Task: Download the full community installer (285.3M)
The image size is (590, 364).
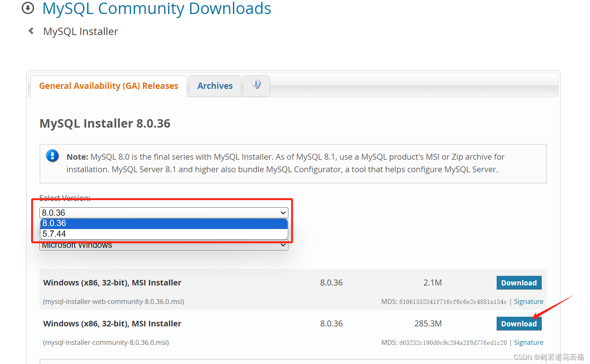Action: click(518, 323)
